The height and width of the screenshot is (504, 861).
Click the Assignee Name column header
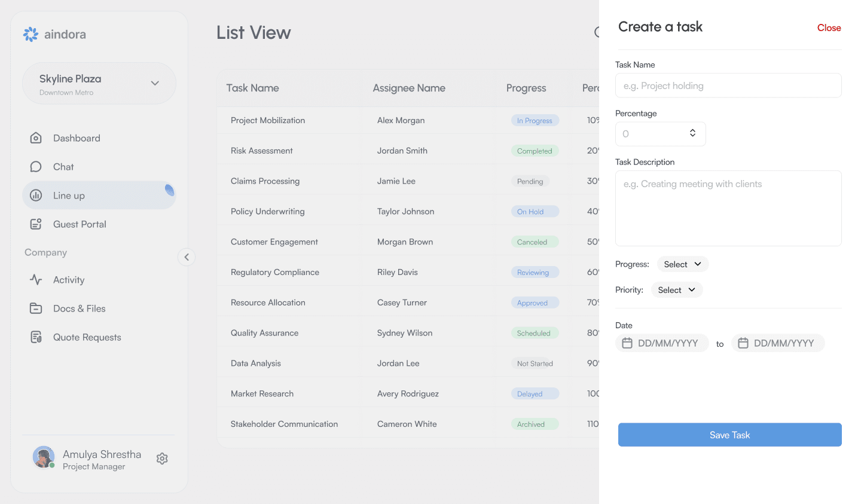click(x=409, y=88)
